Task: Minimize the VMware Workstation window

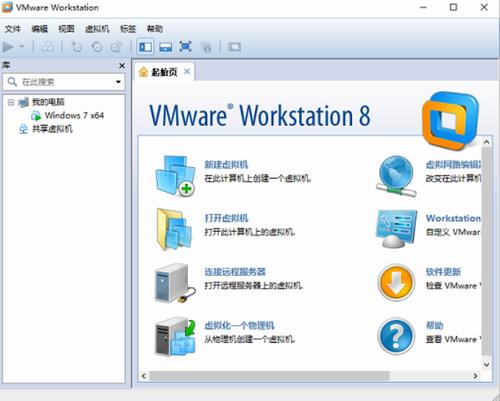Action: (423, 7)
